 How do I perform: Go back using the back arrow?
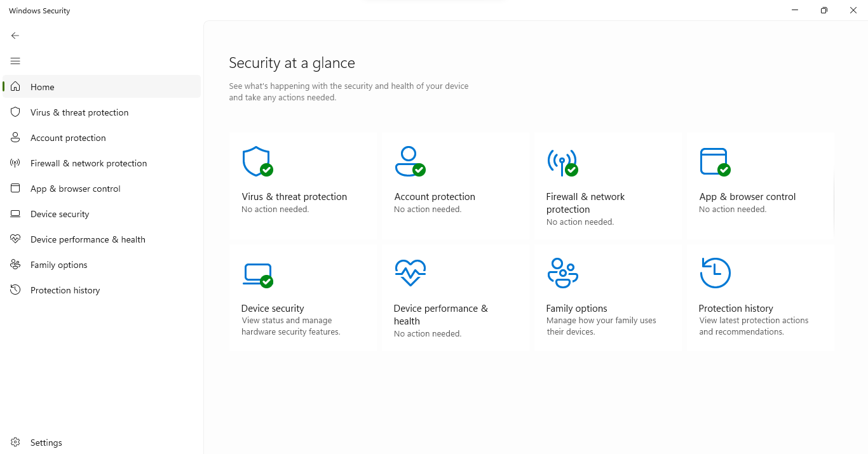(15, 36)
